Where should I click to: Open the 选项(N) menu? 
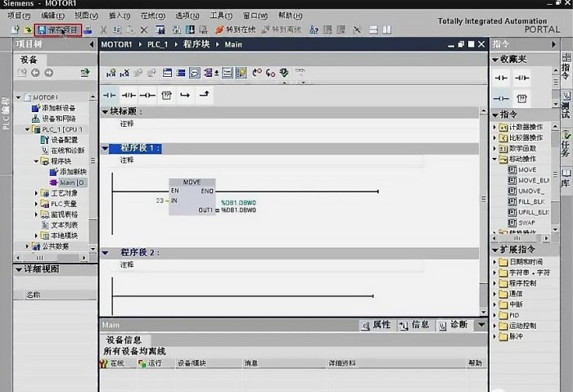pyautogui.click(x=187, y=16)
